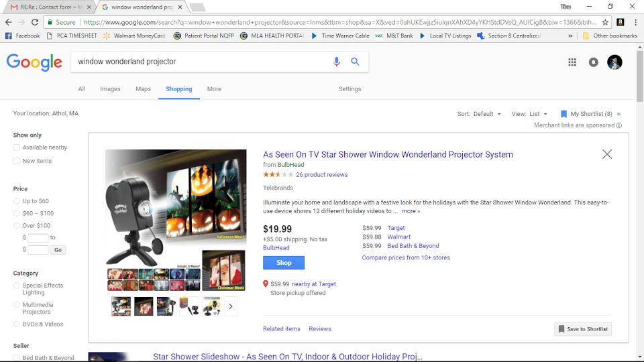Viewport: 644px width, 362px height.
Task: Bookmark this page with star icon
Action: point(605,22)
